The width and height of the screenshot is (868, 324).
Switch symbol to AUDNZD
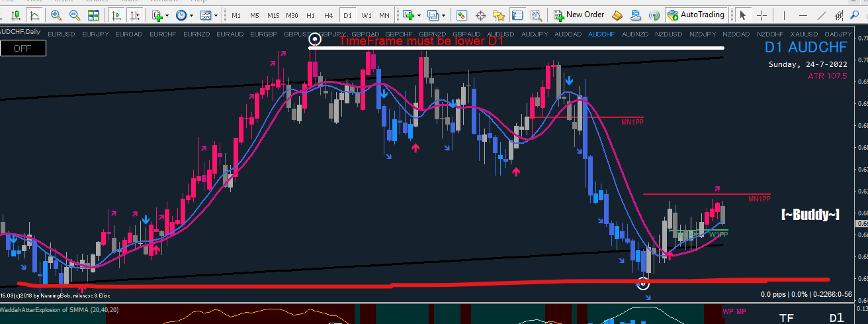click(x=635, y=33)
